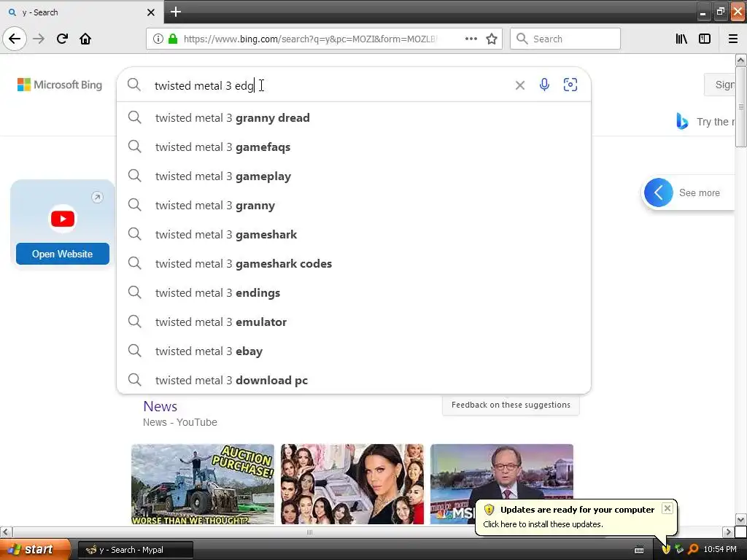Open Bing visual search camera icon
747x560 pixels.
click(570, 85)
